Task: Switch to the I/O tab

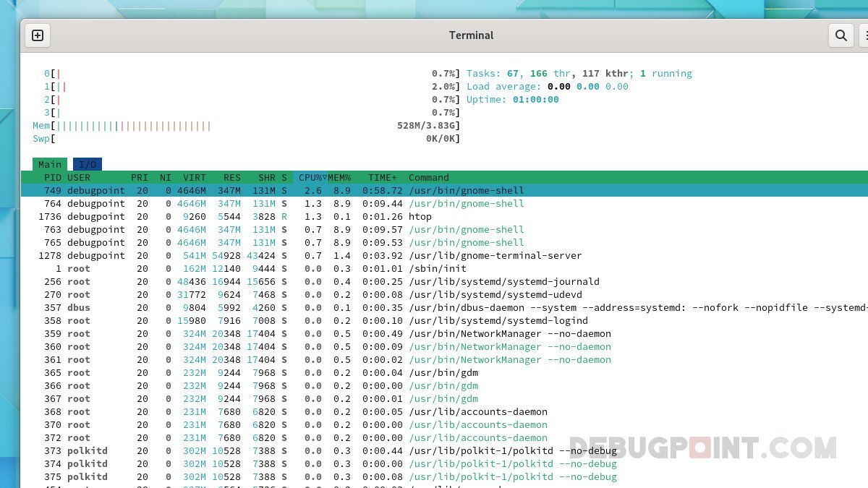Action: [87, 164]
